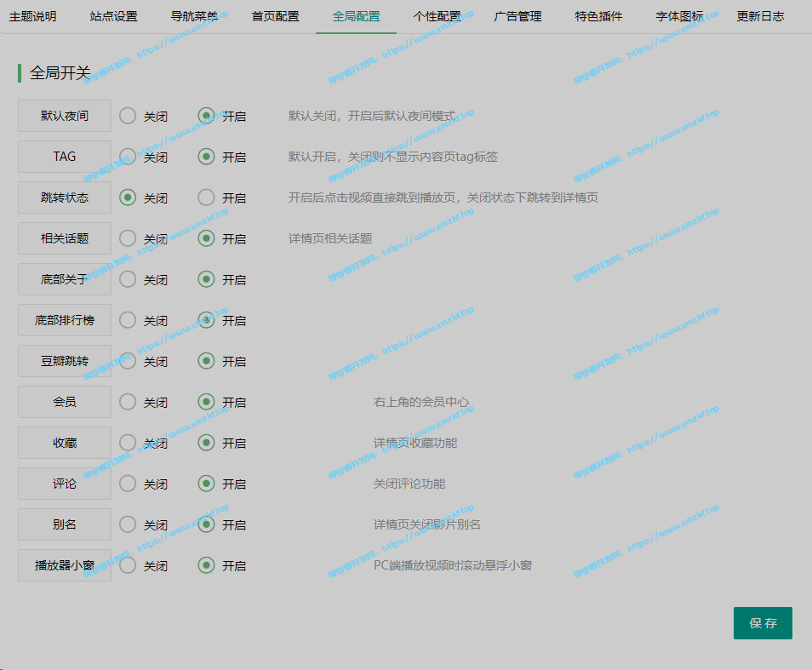Open the 主题说明 tab
812x670 pixels.
pyautogui.click(x=32, y=16)
